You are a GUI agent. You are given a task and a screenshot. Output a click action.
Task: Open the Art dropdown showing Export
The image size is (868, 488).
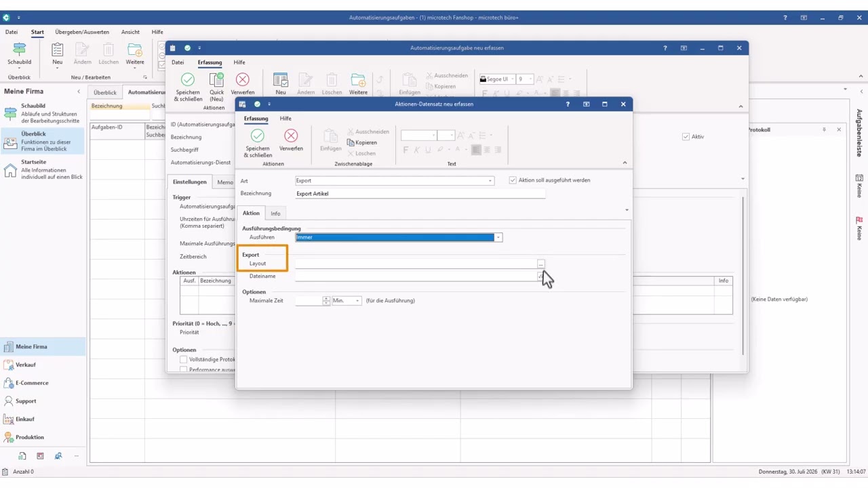point(490,181)
